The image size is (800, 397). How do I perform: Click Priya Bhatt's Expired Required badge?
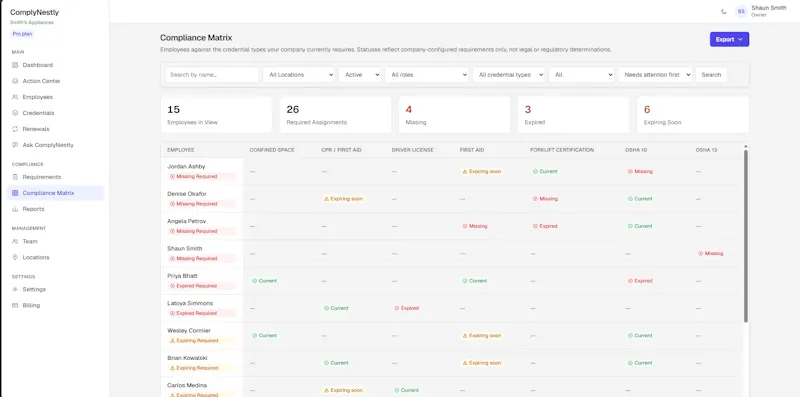202,286
